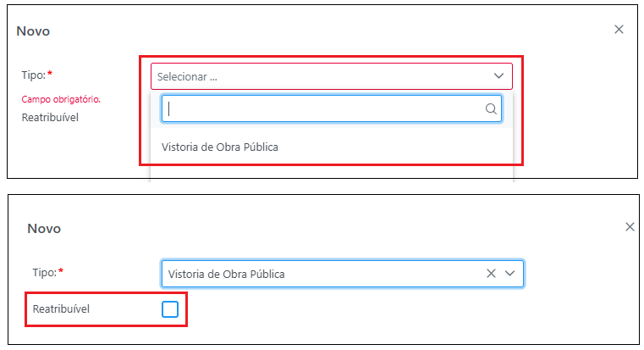Enable the Reatribuível checkbox

point(170,309)
